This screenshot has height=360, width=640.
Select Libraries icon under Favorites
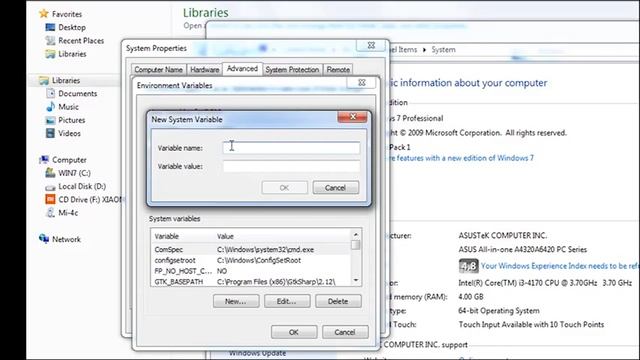pos(50,54)
